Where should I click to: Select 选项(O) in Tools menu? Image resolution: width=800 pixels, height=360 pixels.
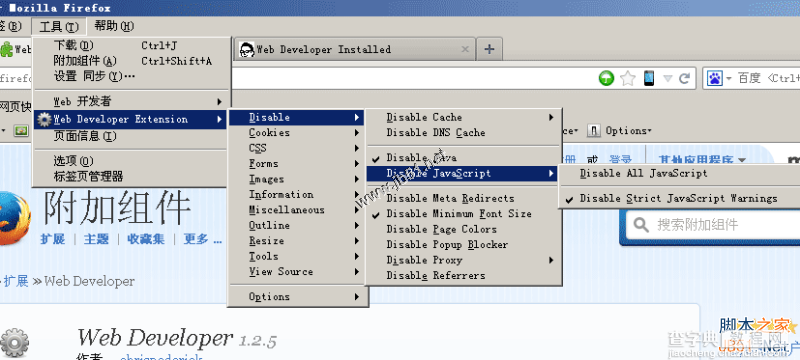pyautogui.click(x=132, y=161)
